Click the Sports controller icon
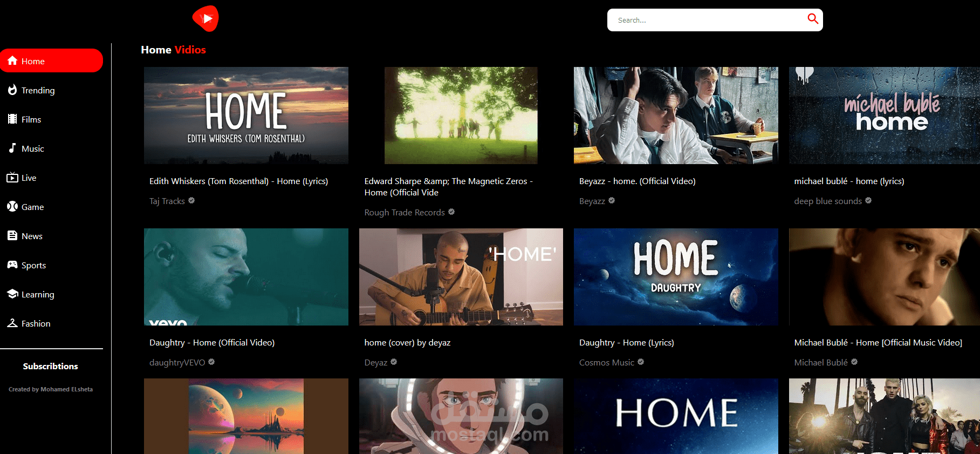 12,265
